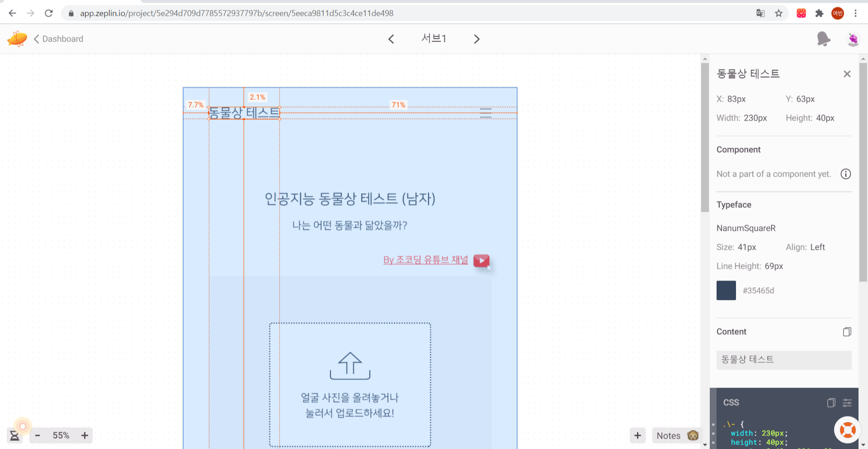
Task: Click the Zeplin logo
Action: pyautogui.click(x=17, y=39)
